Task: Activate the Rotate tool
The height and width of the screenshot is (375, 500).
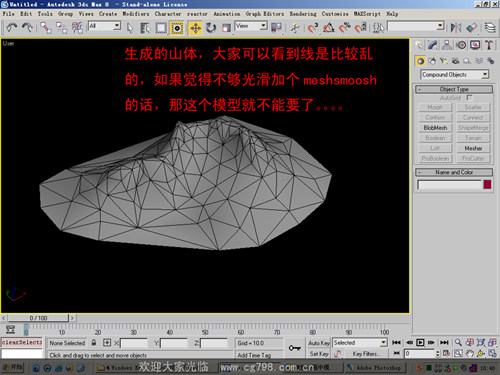Action: (x=211, y=28)
